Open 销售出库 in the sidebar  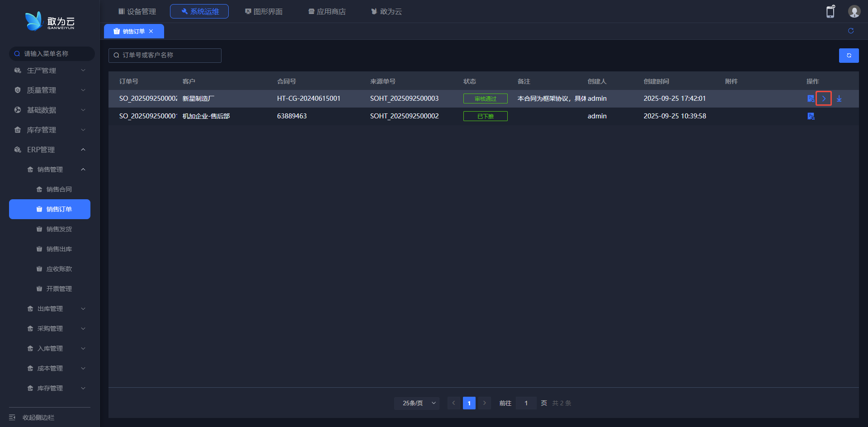coord(50,249)
